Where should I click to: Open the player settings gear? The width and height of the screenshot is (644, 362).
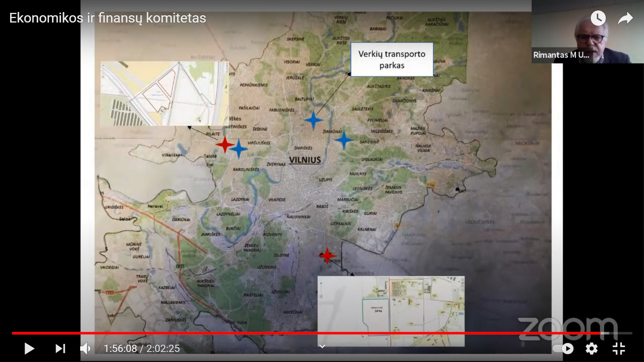click(x=591, y=348)
